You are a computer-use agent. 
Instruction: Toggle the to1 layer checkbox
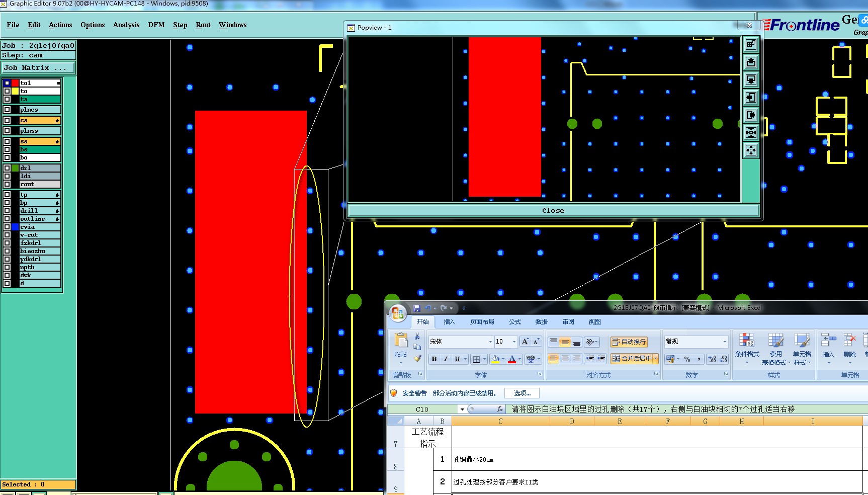[x=7, y=83]
